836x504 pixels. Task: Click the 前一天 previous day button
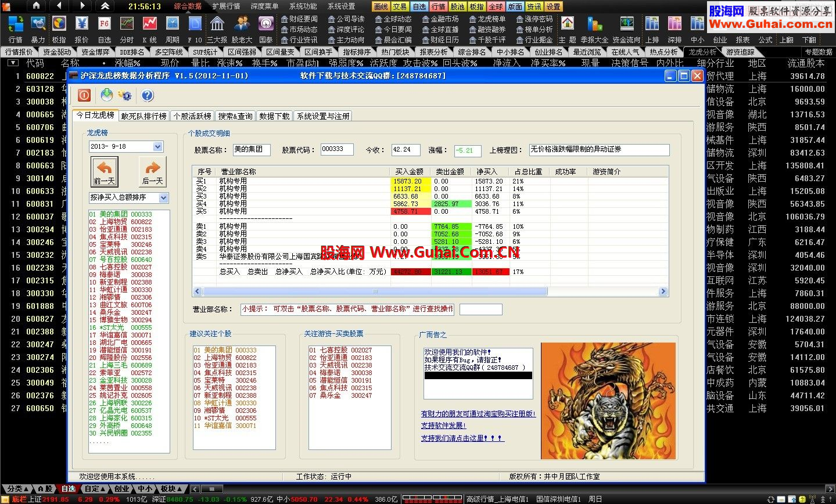(x=105, y=172)
